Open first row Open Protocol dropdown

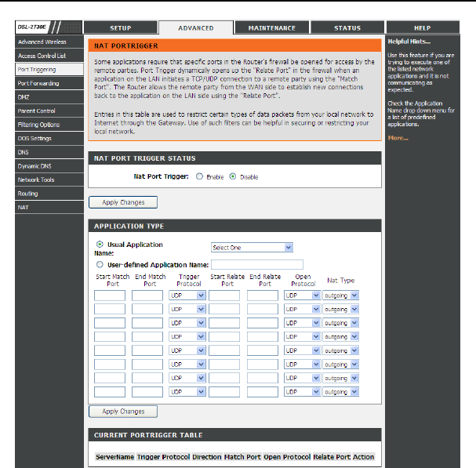point(303,296)
